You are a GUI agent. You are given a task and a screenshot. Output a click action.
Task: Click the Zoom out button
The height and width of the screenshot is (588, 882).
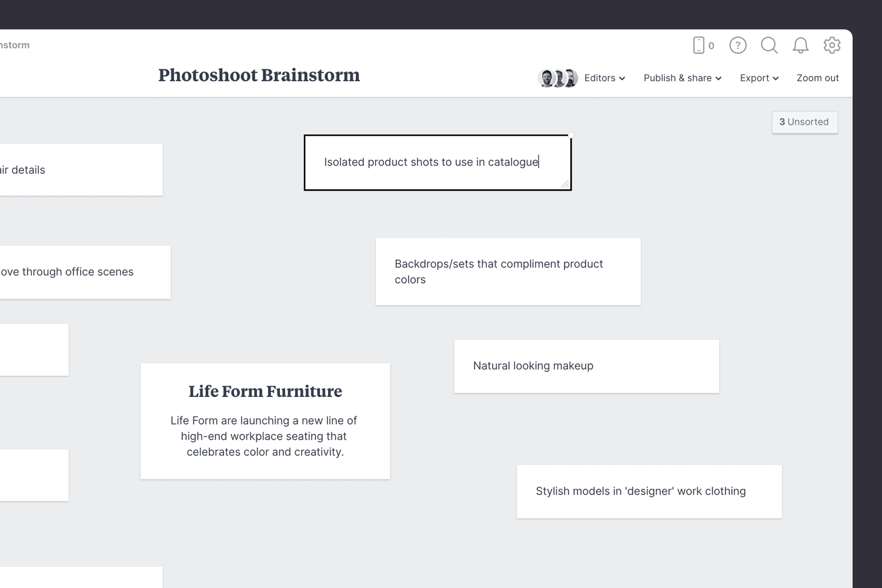(817, 78)
